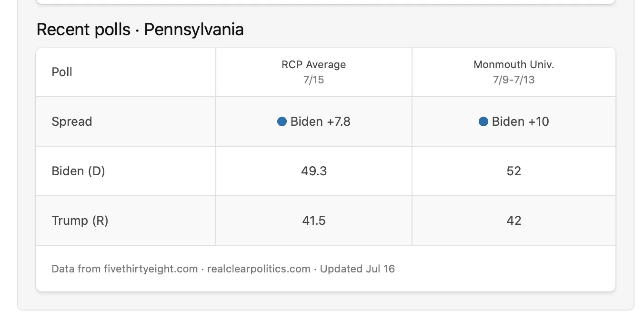The image size is (644, 321).
Task: Click the Poll header cell
Action: pos(62,72)
